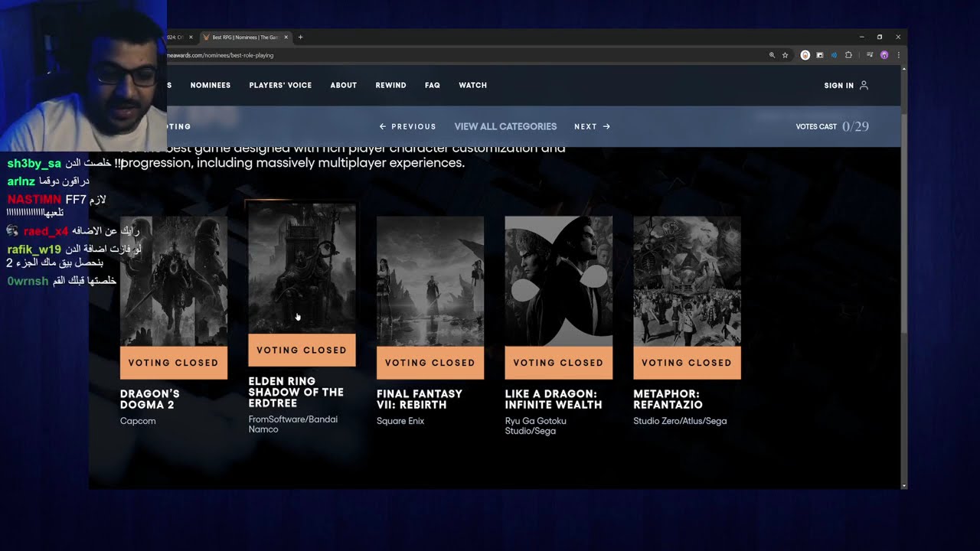980x551 pixels.
Task: Open the purple browser profile avatar
Action: coord(884,55)
